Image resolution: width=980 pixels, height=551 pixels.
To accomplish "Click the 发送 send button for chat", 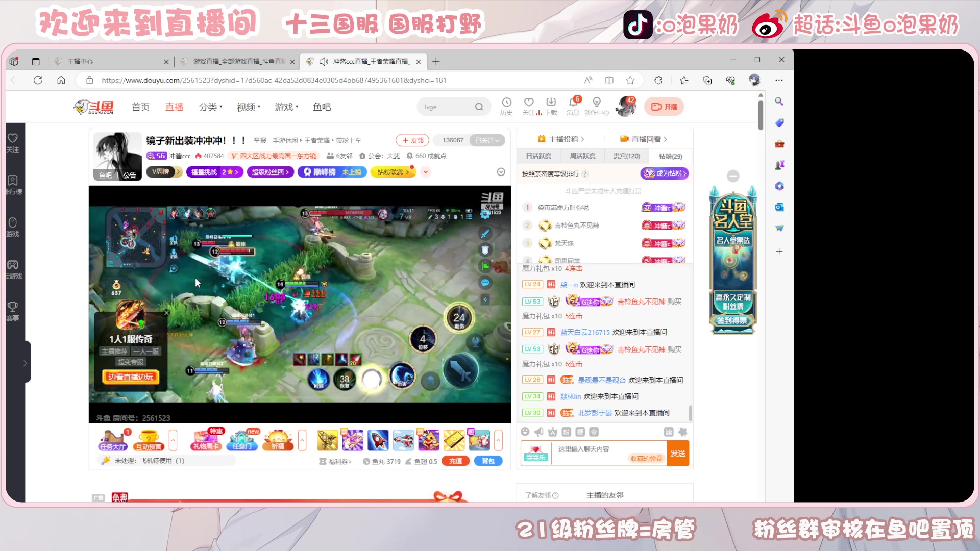I will tap(678, 453).
